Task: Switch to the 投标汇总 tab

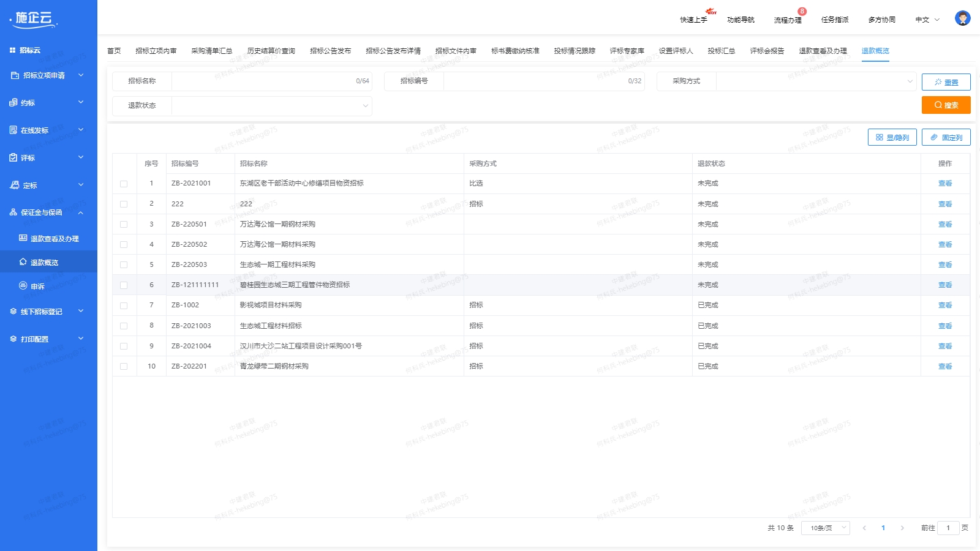Action: (x=721, y=51)
